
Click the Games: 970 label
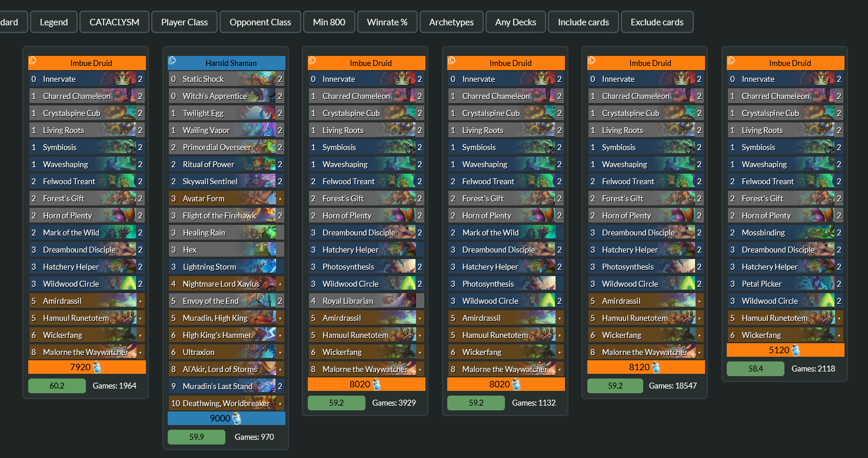click(254, 437)
